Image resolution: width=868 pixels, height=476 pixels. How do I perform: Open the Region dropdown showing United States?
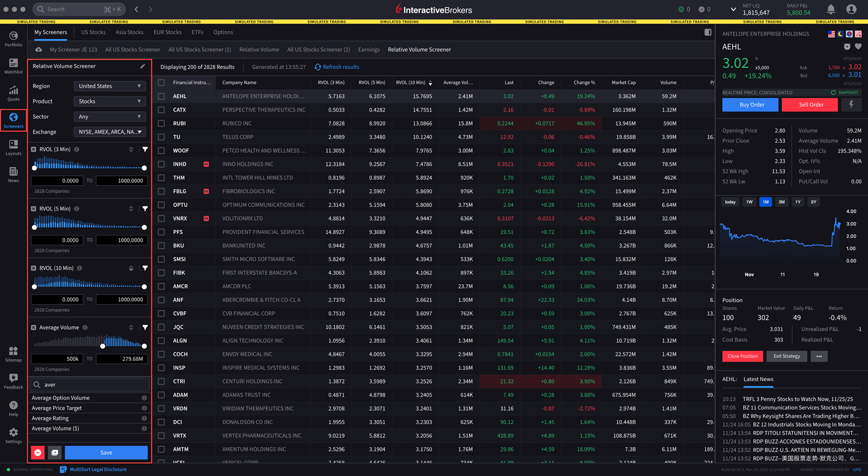(109, 86)
